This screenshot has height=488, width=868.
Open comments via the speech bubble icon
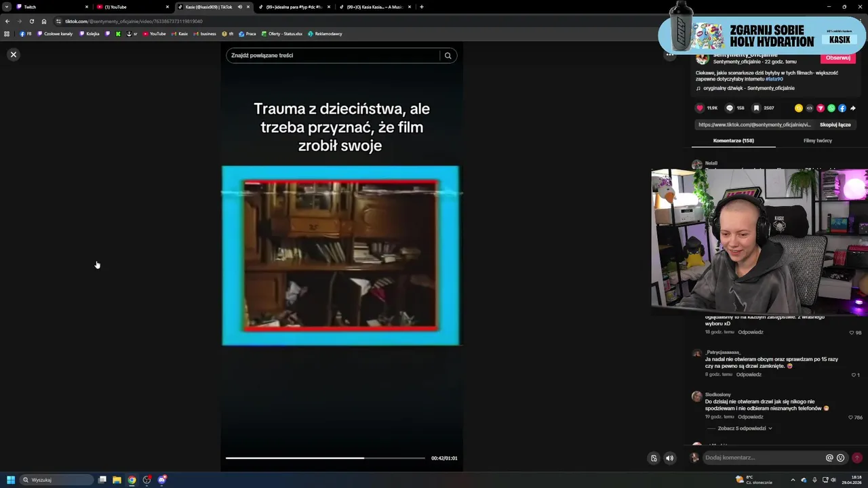pos(730,108)
